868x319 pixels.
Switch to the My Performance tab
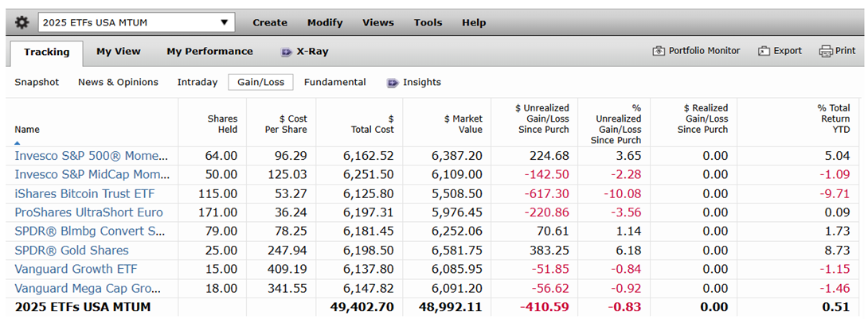click(x=209, y=52)
